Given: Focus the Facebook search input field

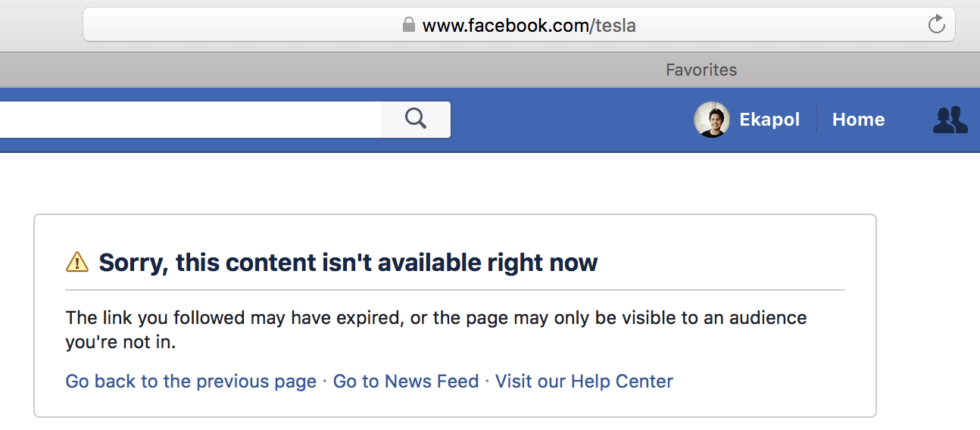Looking at the screenshot, I should 190,120.
